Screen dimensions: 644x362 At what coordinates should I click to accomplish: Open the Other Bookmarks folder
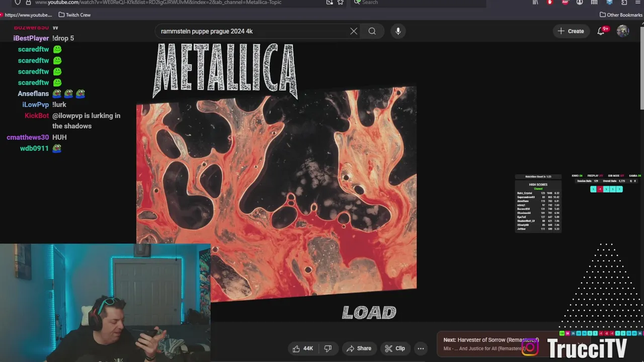621,15
